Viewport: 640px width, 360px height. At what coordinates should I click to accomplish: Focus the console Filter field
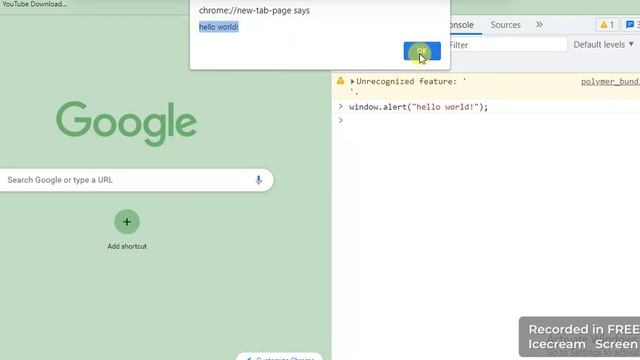508,45
